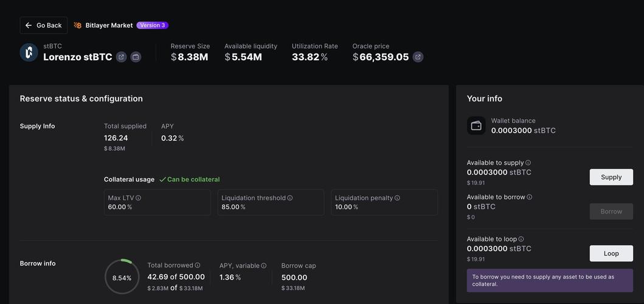Click Liquidation penalty info icon
This screenshot has width=644, height=304.
click(x=397, y=198)
